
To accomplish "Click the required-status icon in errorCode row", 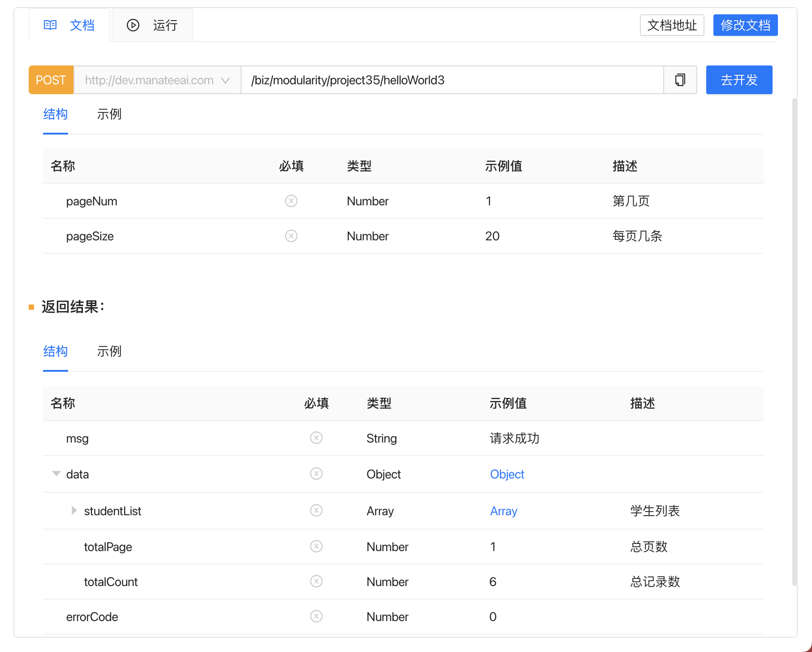I will tap(316, 616).
